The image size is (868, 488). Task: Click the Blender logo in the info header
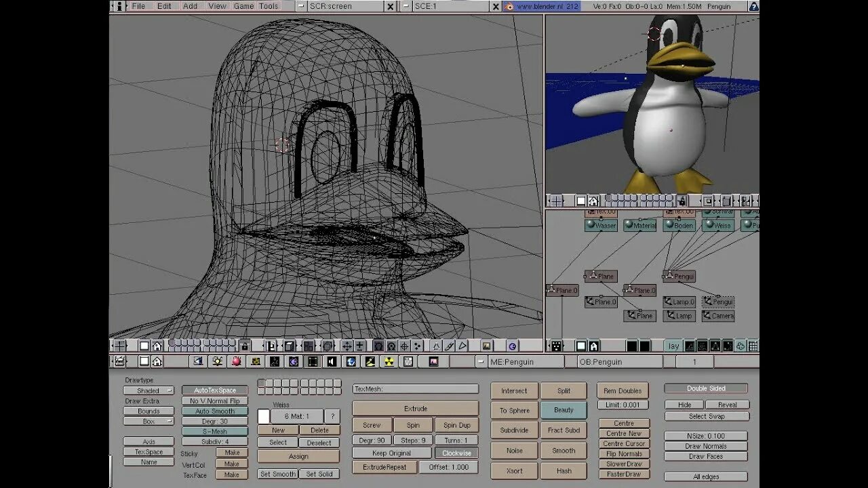click(x=510, y=6)
